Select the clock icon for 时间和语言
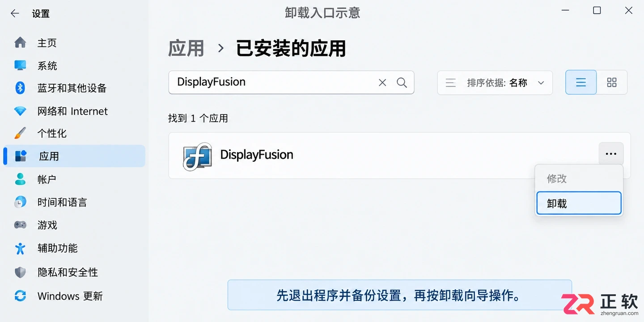The height and width of the screenshot is (322, 644). (x=20, y=202)
